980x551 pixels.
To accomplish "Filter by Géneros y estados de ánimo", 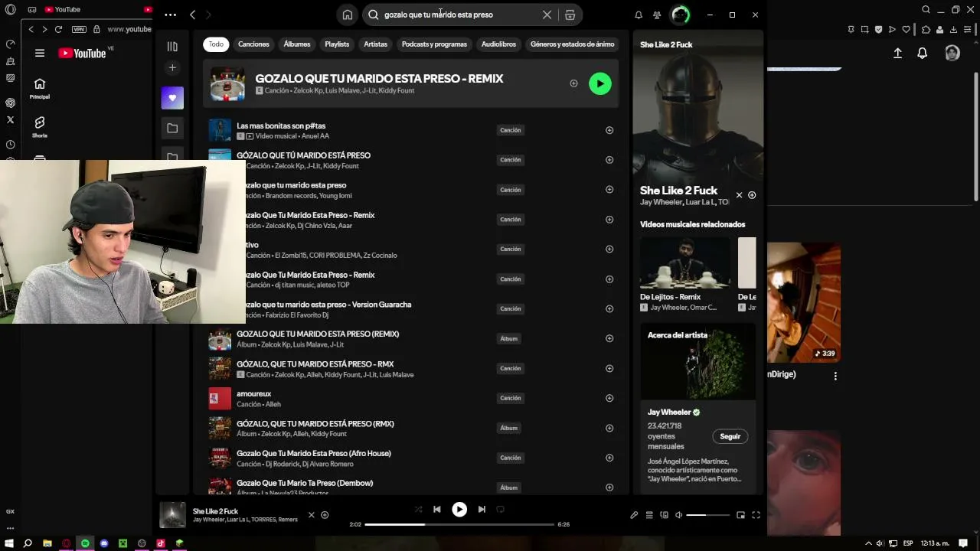I will [x=572, y=44].
